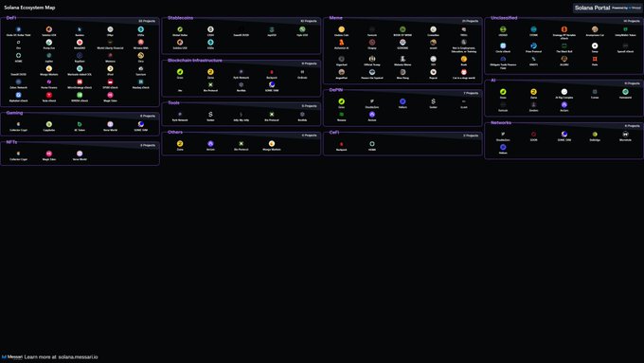Select Arcium in the Others section

point(210,143)
